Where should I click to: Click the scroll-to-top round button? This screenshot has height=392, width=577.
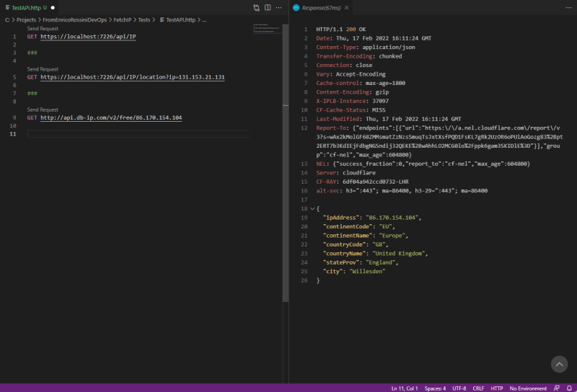point(559,364)
